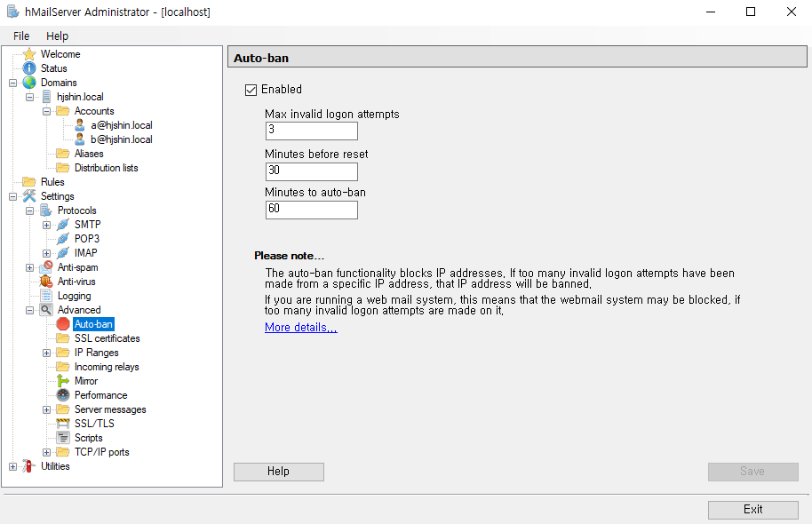The image size is (812, 524).
Task: Click the Performance gauge icon
Action: click(63, 395)
